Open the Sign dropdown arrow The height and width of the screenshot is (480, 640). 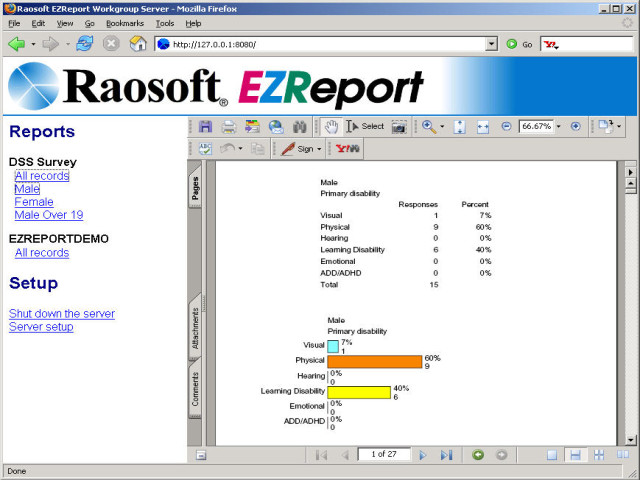point(319,149)
